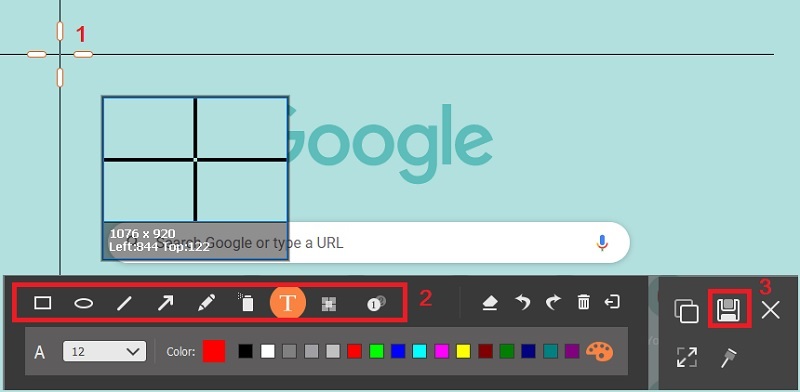Redo the last undone annotation
800x392 pixels.
553,303
